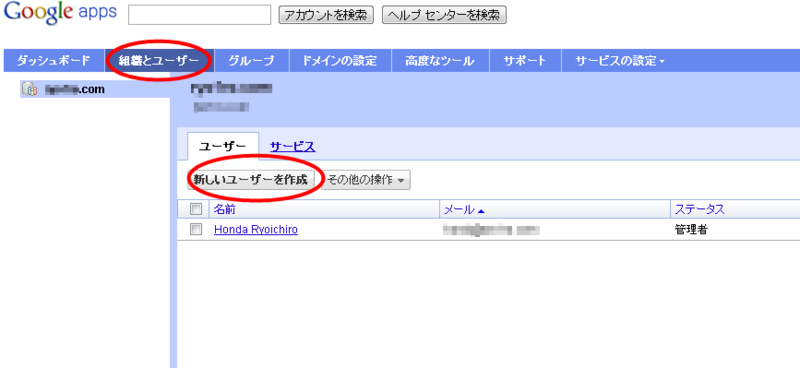Screen dimensions: 800x368
Task: Open the グループ tab
Action: (x=252, y=61)
